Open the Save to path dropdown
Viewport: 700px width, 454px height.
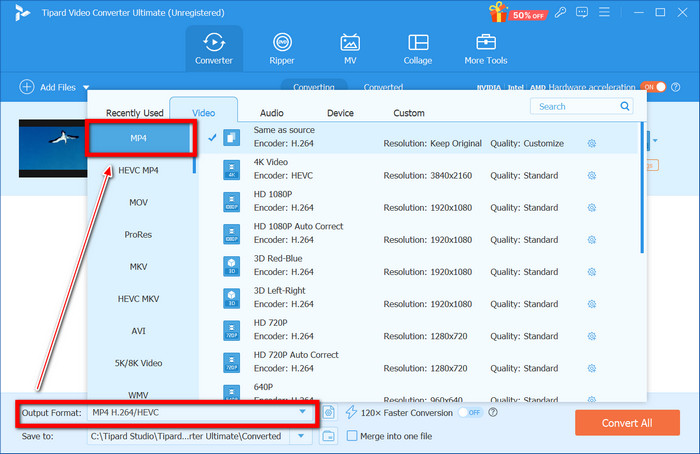pyautogui.click(x=301, y=436)
